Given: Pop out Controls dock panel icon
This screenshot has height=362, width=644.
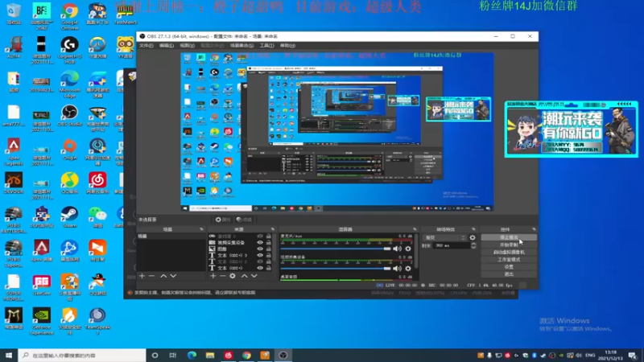Looking at the screenshot, I should 534,229.
